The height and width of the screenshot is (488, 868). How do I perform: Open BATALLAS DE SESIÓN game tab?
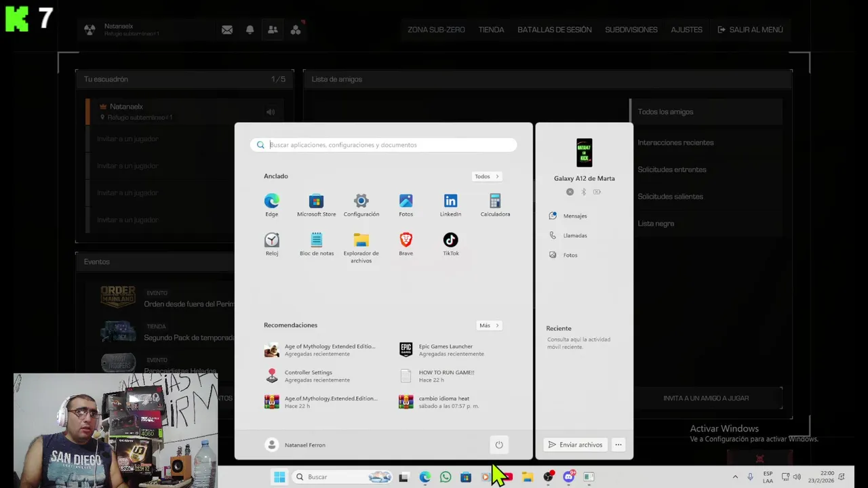pos(554,30)
